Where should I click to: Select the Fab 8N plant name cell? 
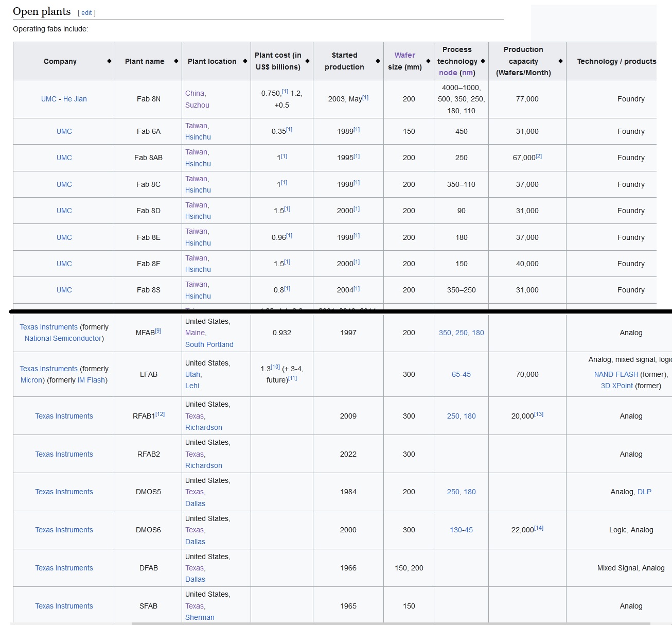coord(148,99)
